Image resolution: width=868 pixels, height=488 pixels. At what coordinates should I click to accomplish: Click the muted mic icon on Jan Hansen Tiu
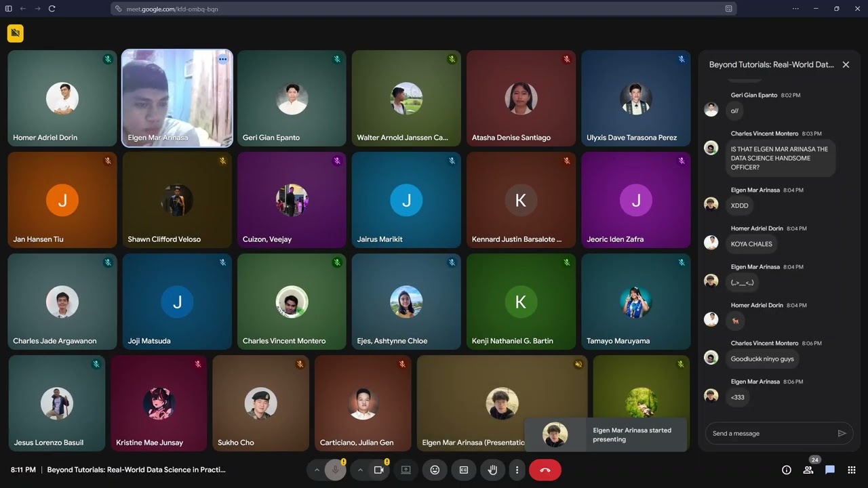point(108,161)
